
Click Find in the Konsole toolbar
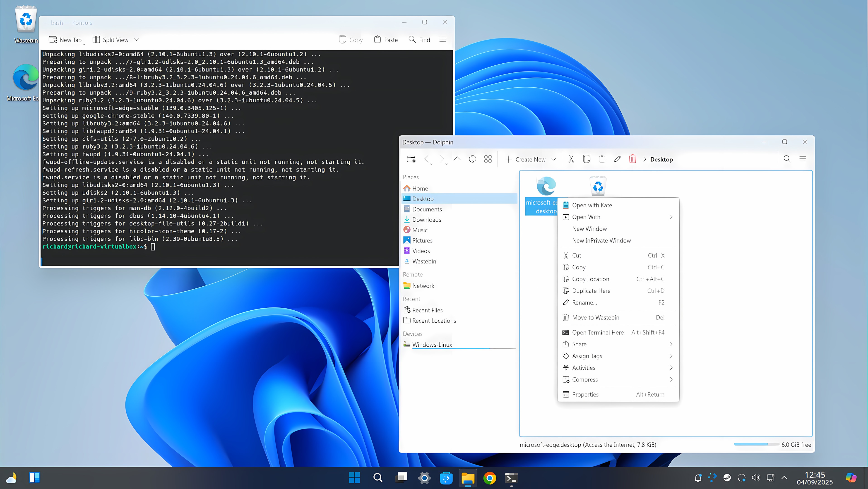tap(419, 39)
